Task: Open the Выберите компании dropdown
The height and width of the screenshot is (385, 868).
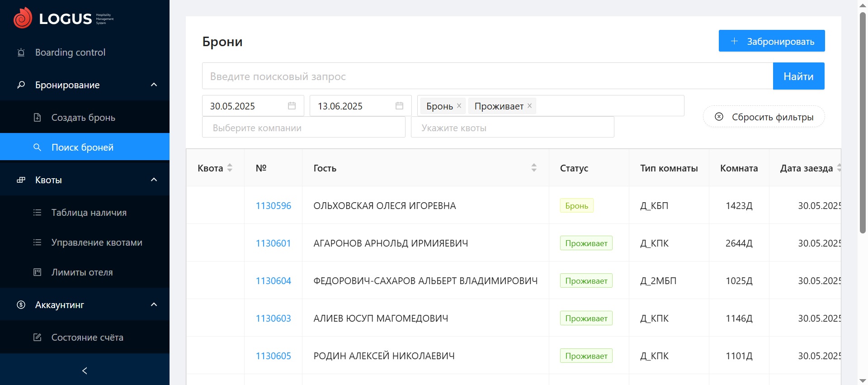Action: point(303,128)
